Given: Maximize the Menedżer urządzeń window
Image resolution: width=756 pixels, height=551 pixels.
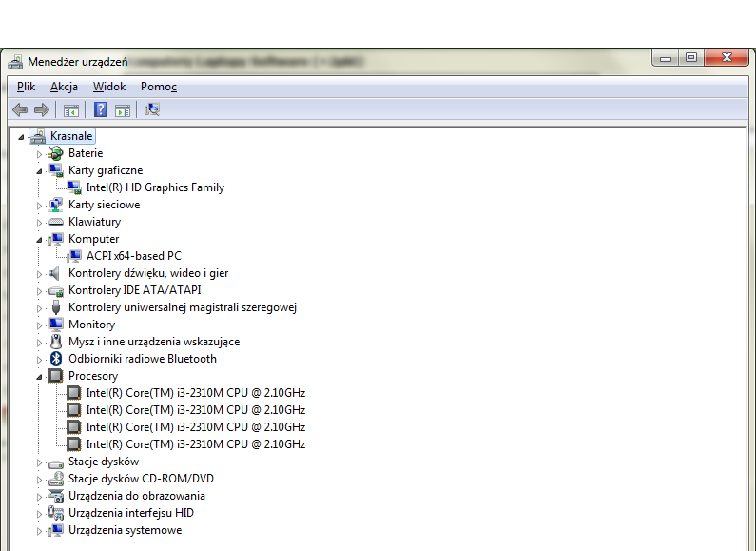Looking at the screenshot, I should (691, 57).
